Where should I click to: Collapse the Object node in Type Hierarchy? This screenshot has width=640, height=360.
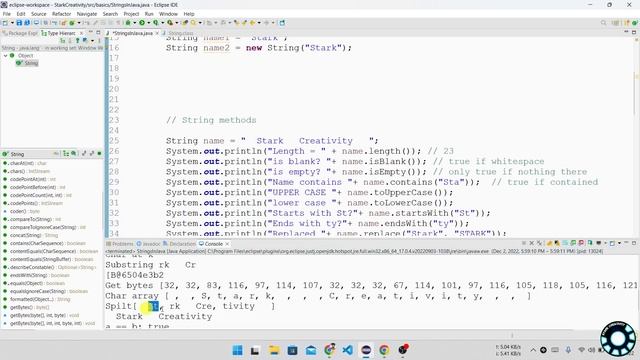[6, 56]
